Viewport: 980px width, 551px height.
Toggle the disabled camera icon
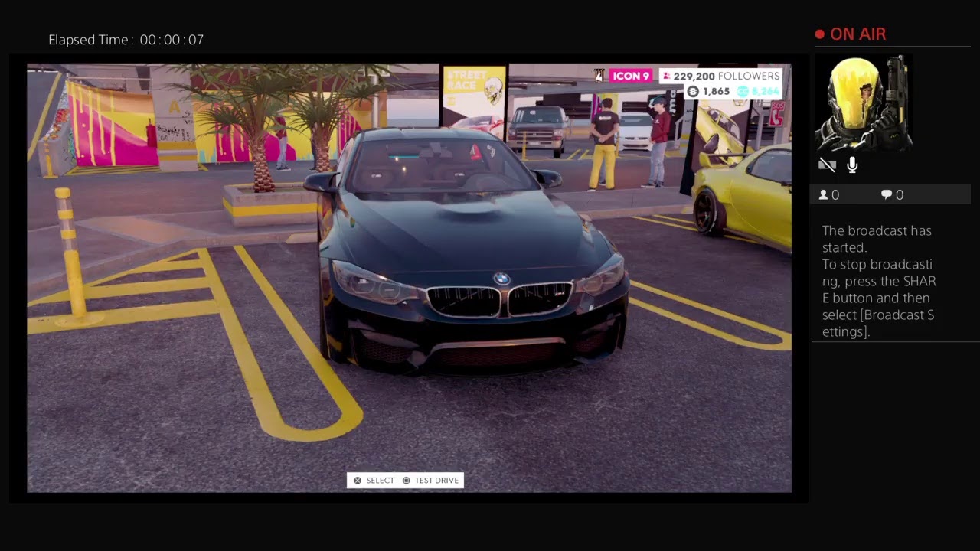(x=827, y=165)
